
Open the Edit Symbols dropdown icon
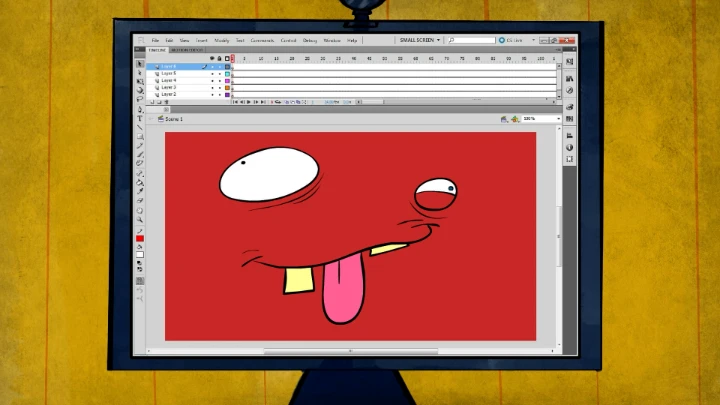click(515, 119)
